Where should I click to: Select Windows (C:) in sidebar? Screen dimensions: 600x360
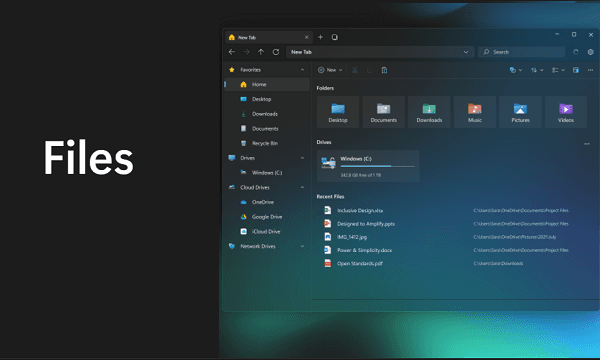pyautogui.click(x=267, y=173)
